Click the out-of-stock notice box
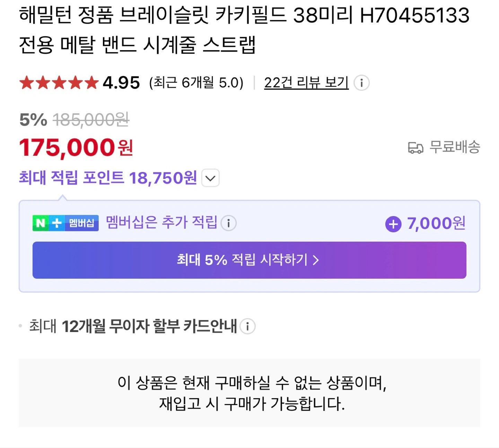 249,393
